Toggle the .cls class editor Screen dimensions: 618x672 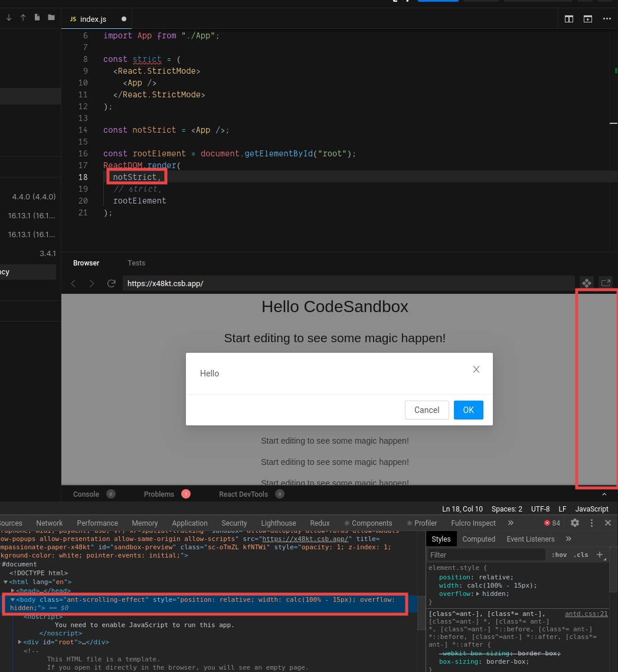click(x=581, y=555)
